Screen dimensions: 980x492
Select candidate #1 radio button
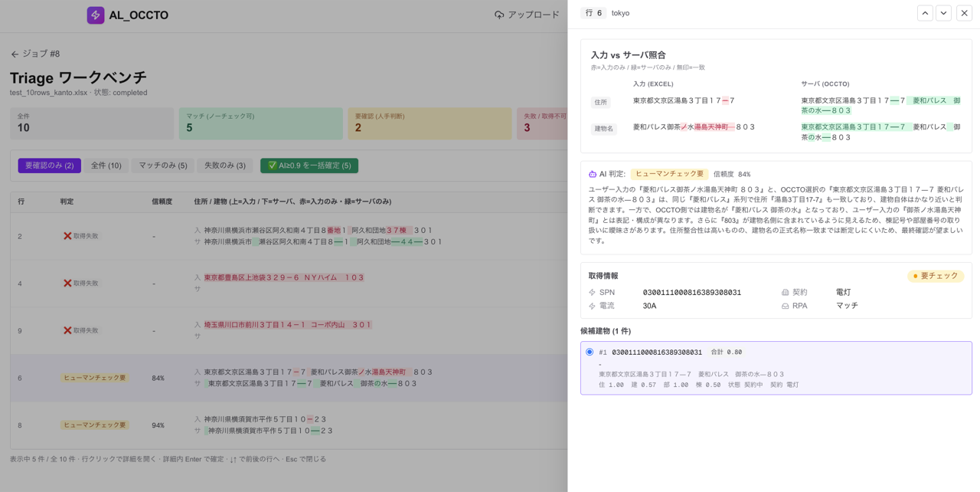pos(590,352)
